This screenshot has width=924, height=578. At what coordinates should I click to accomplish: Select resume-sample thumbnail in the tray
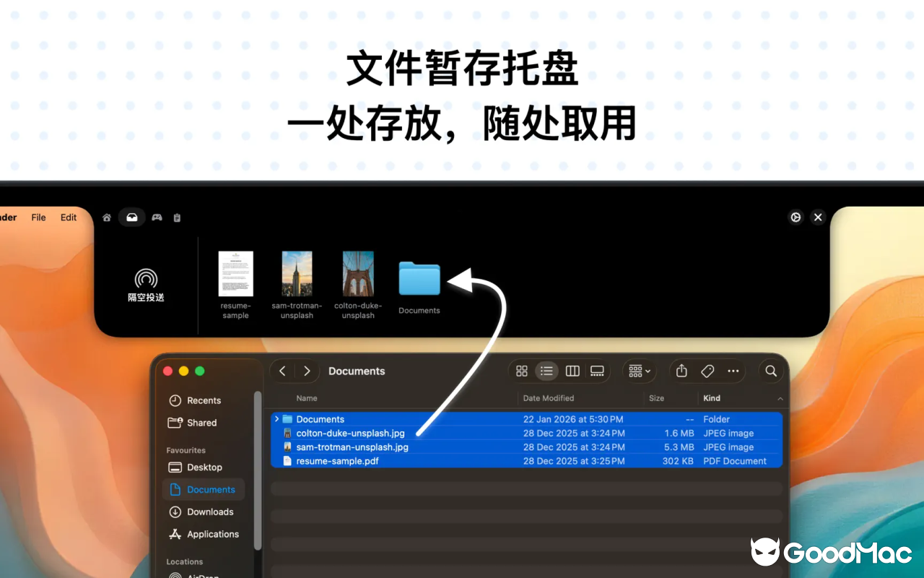[235, 274]
